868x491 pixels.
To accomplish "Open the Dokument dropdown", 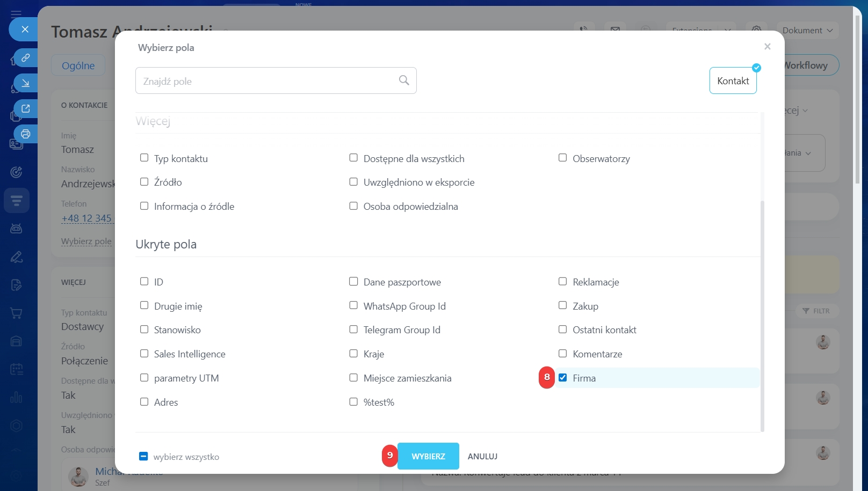I will (x=807, y=31).
